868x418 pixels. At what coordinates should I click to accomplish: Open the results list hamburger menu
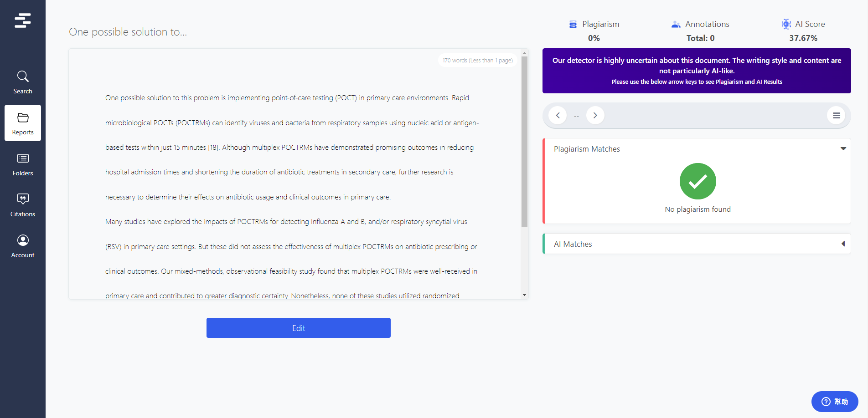click(836, 115)
